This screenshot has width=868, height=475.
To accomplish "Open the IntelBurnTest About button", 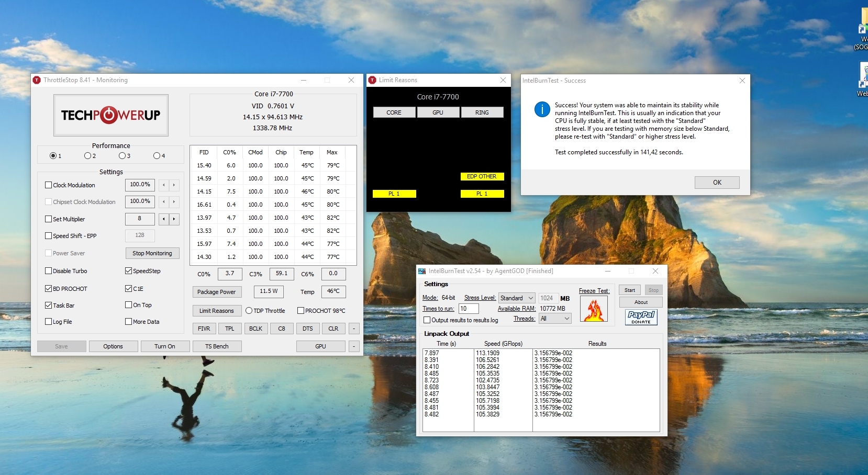I will [x=641, y=302].
